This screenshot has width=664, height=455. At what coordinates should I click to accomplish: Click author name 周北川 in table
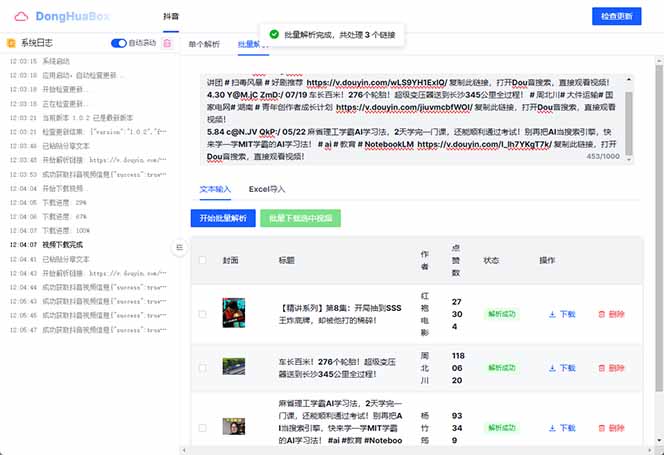[425, 368]
